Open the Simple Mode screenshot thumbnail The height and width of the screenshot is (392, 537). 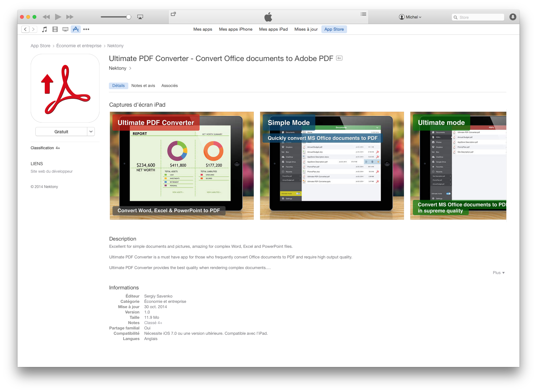(x=332, y=165)
